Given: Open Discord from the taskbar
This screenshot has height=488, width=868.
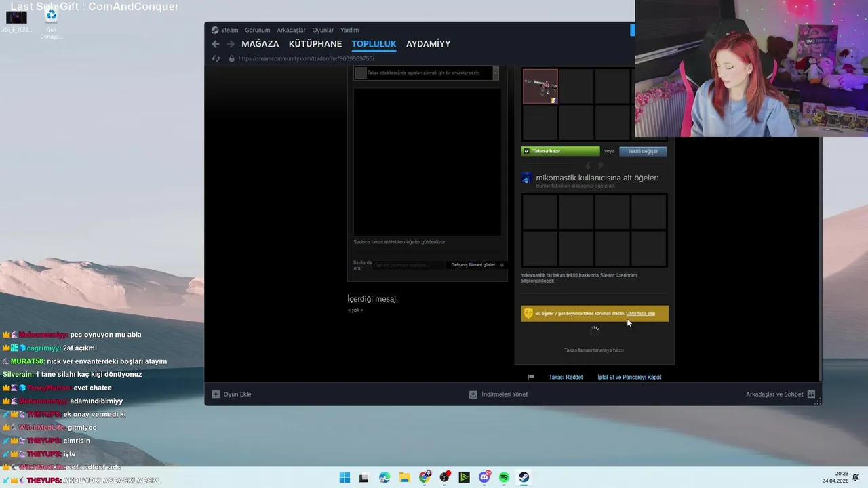Looking at the screenshot, I should pyautogui.click(x=484, y=477).
